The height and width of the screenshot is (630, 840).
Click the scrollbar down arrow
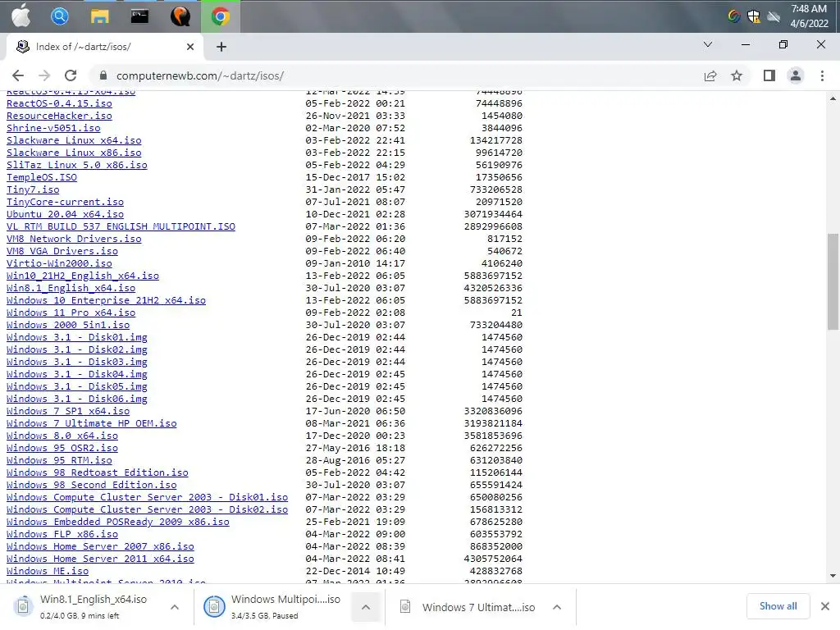833,576
